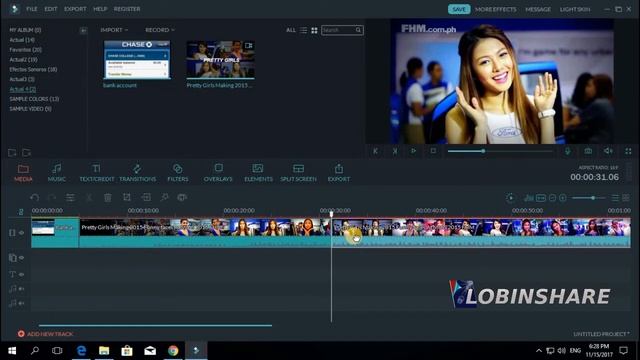Open the Import dropdown

[114, 30]
